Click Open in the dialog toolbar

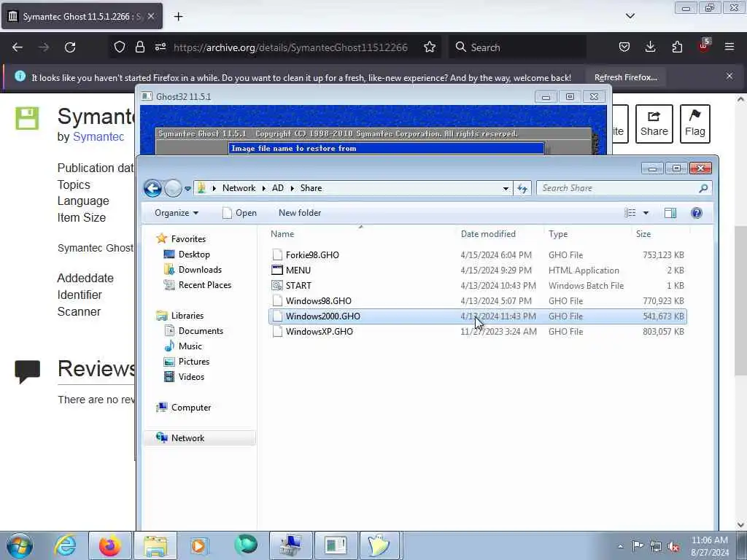coord(239,213)
